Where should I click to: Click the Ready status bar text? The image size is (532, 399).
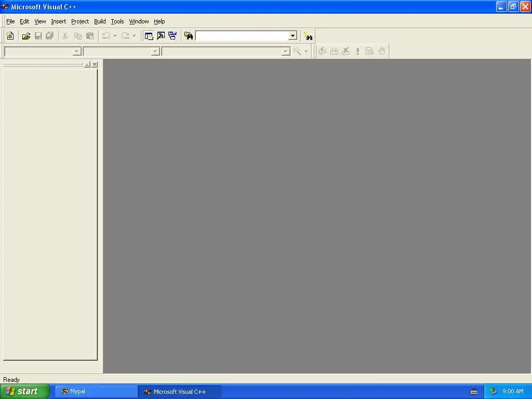pyautogui.click(x=11, y=380)
